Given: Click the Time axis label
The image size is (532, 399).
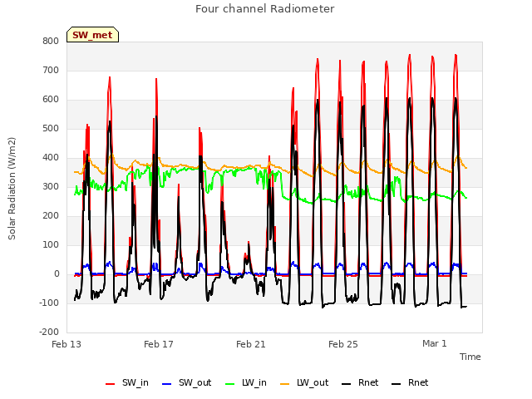Looking at the screenshot, I should tap(470, 357).
